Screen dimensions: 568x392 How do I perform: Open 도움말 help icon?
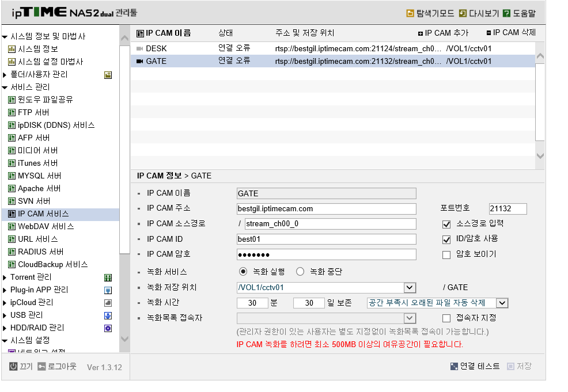pos(507,13)
